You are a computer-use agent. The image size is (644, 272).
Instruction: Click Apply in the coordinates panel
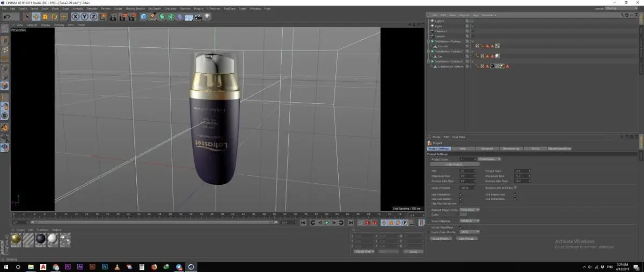click(x=413, y=252)
